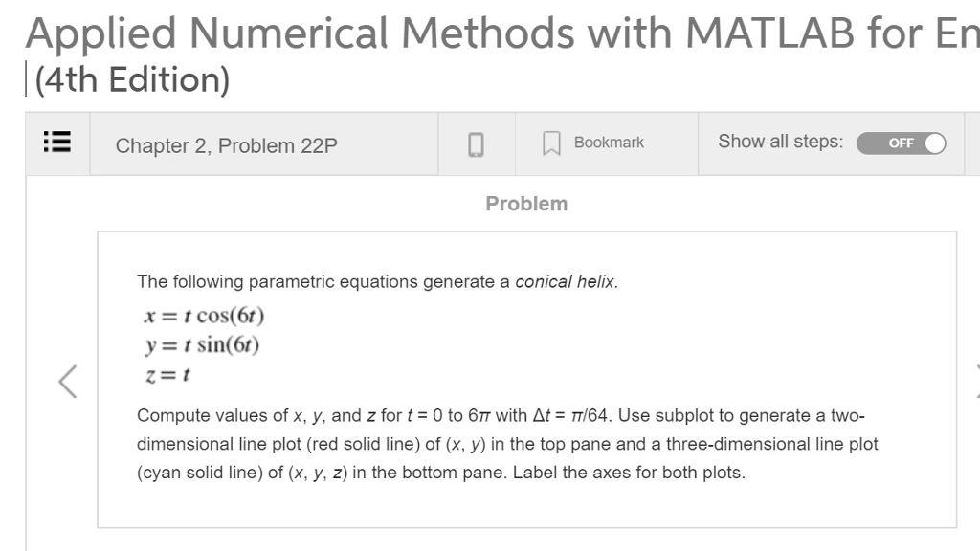Click the white knob on the OFF switch
This screenshot has height=551, width=980.
[933, 143]
